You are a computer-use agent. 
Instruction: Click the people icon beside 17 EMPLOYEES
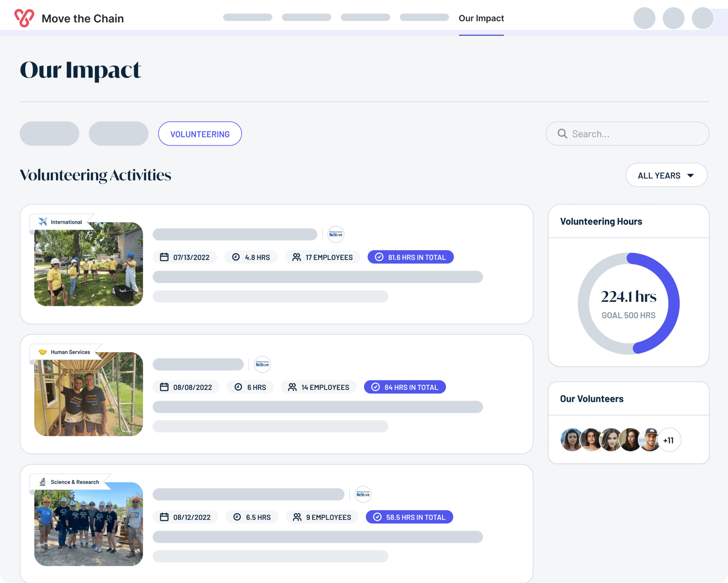297,257
